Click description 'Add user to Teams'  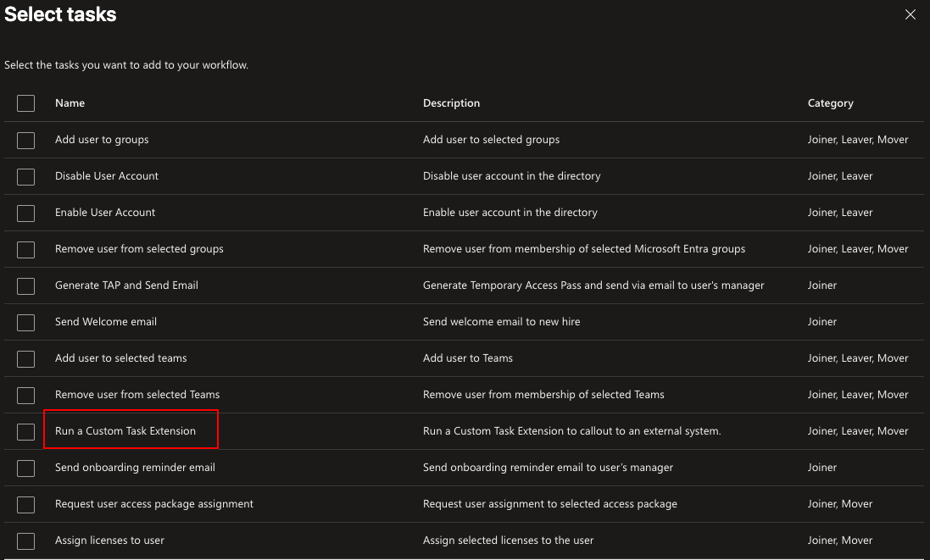(468, 358)
